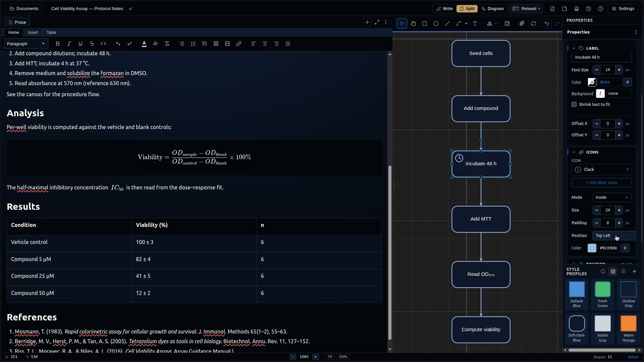
Task: Open connector tool options arrow
Action: tap(466, 23)
